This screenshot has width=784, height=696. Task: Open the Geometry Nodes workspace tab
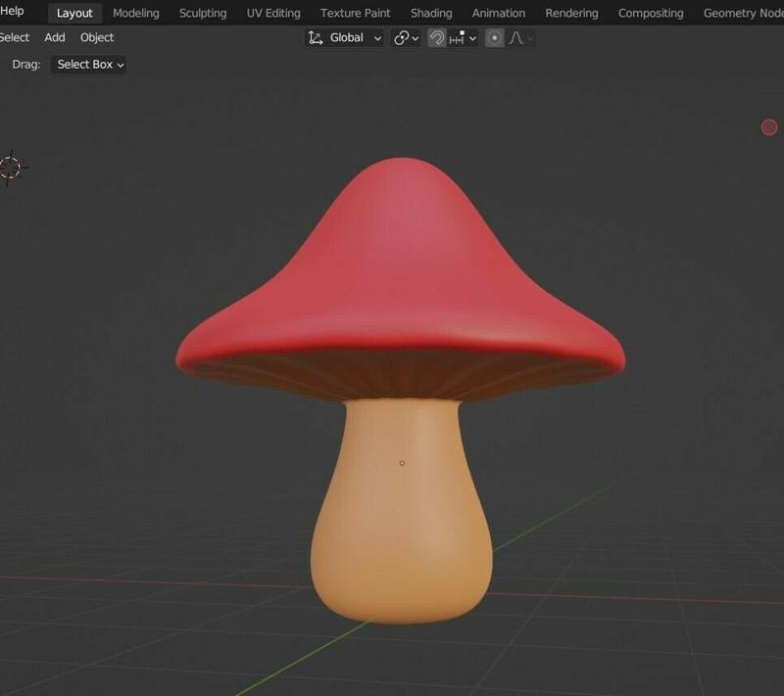coord(743,13)
